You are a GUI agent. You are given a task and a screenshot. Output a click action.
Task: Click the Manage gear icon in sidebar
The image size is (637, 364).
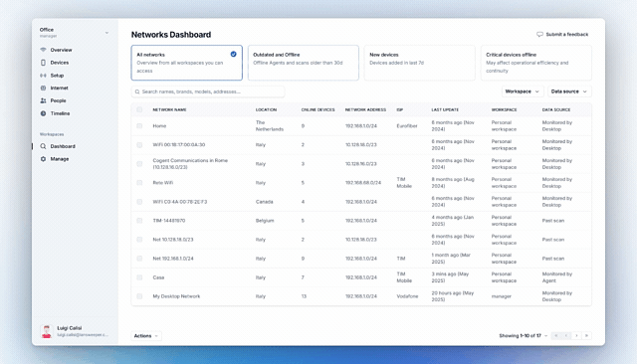point(43,159)
